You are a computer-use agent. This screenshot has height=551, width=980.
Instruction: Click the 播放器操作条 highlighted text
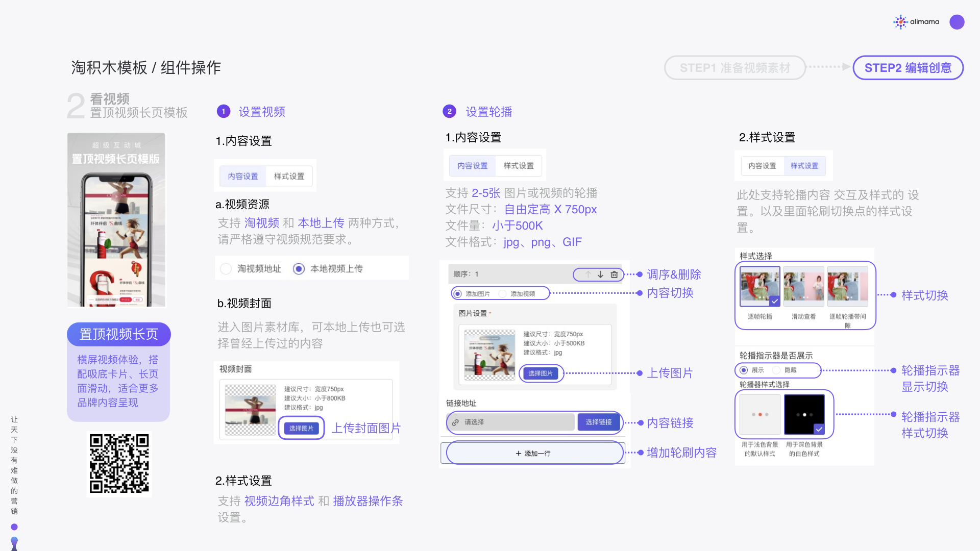368,501
